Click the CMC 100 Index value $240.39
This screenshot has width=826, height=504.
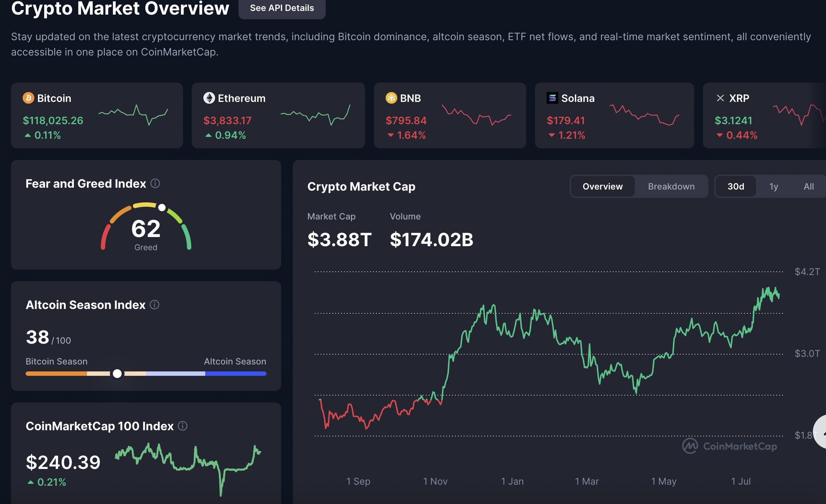click(63, 462)
